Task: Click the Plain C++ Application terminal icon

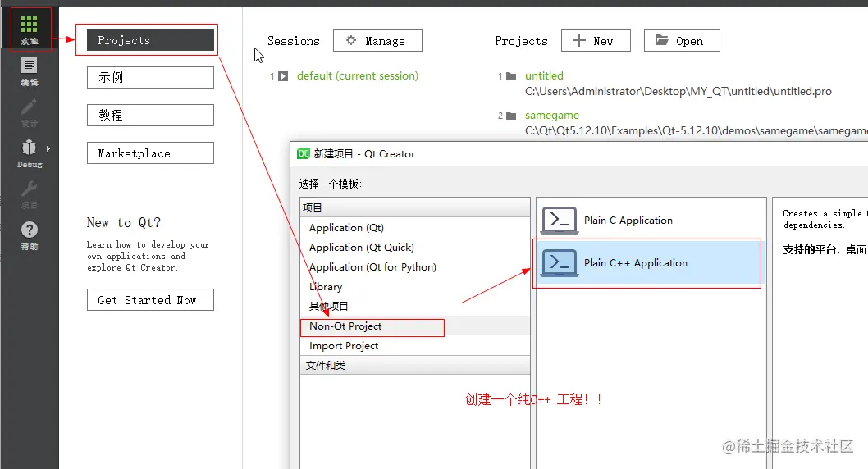Action: (x=560, y=262)
